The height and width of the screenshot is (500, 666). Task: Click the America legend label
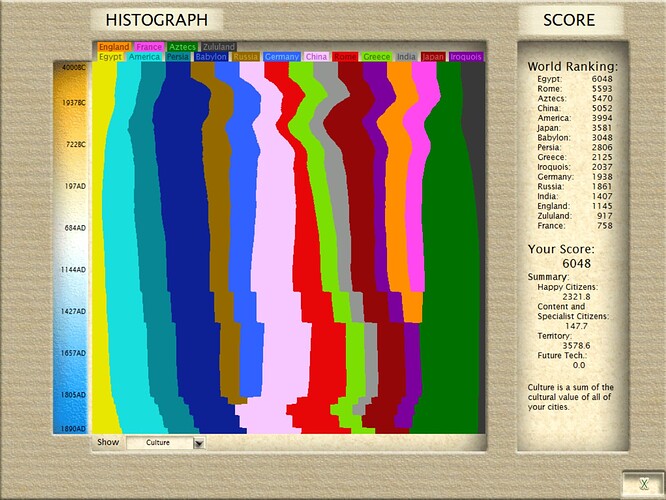pos(144,57)
